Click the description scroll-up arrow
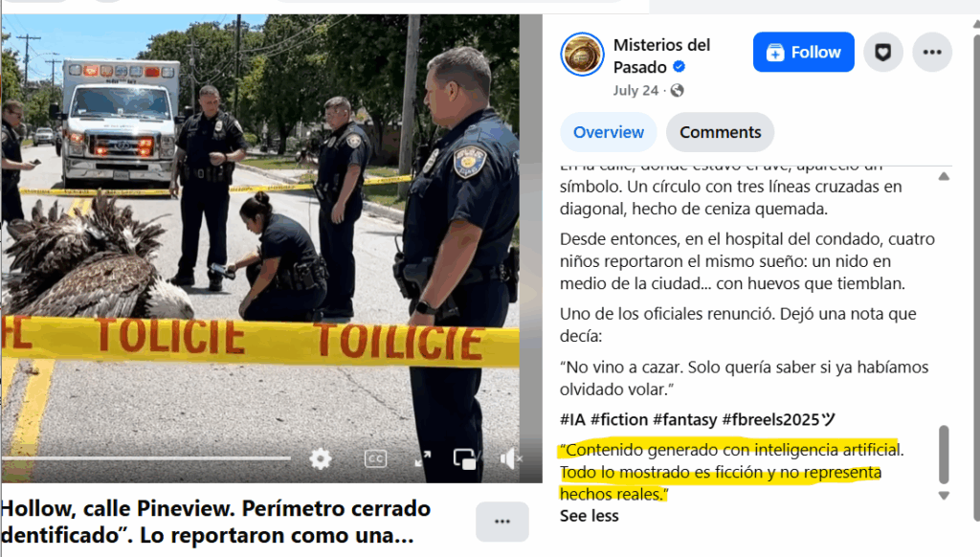The image size is (980, 557). 944,176
